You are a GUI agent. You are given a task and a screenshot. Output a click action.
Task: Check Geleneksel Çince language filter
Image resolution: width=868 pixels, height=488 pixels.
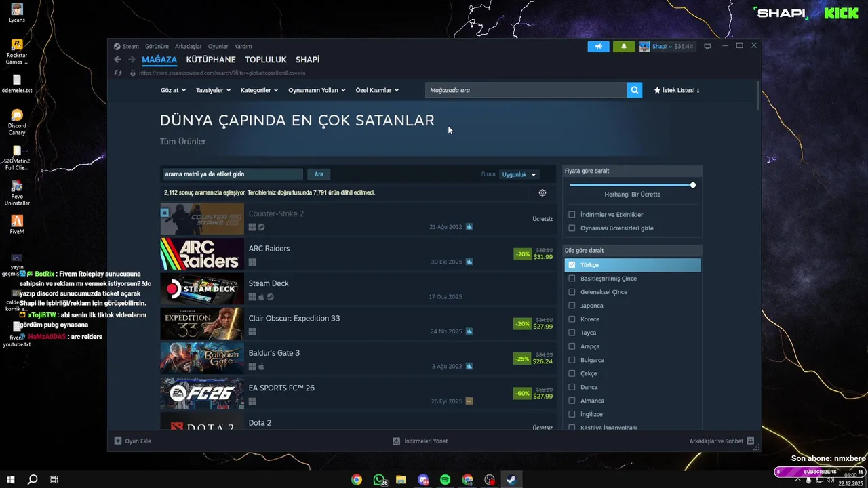(572, 292)
